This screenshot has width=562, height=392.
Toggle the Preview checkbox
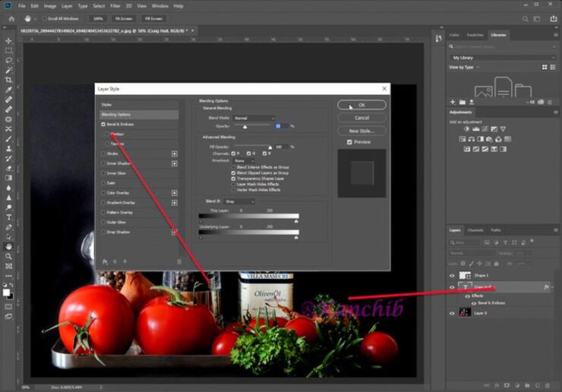(x=349, y=142)
